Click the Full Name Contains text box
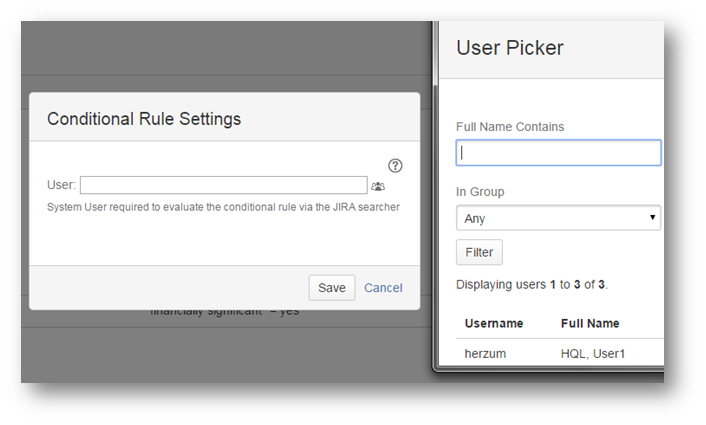Image resolution: width=706 pixels, height=425 pixels. tap(558, 152)
